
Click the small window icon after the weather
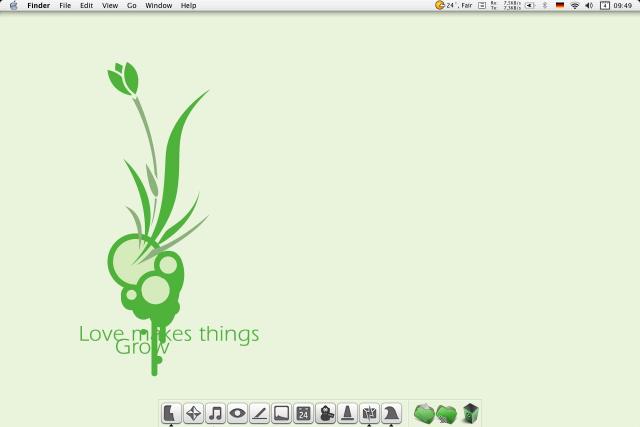point(482,5)
